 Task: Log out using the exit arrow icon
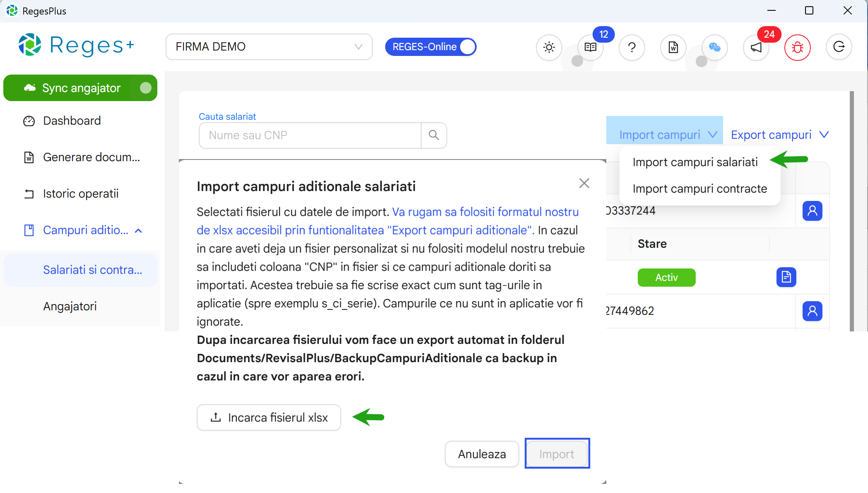(839, 47)
